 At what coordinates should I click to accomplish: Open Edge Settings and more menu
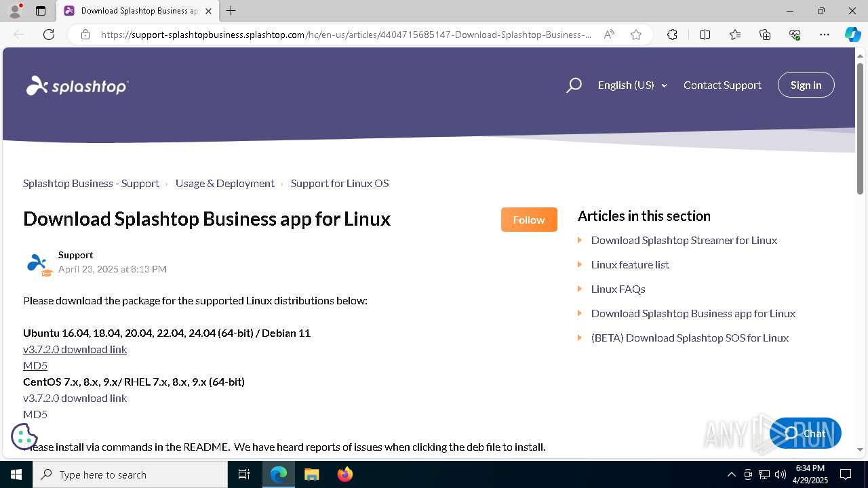click(825, 35)
